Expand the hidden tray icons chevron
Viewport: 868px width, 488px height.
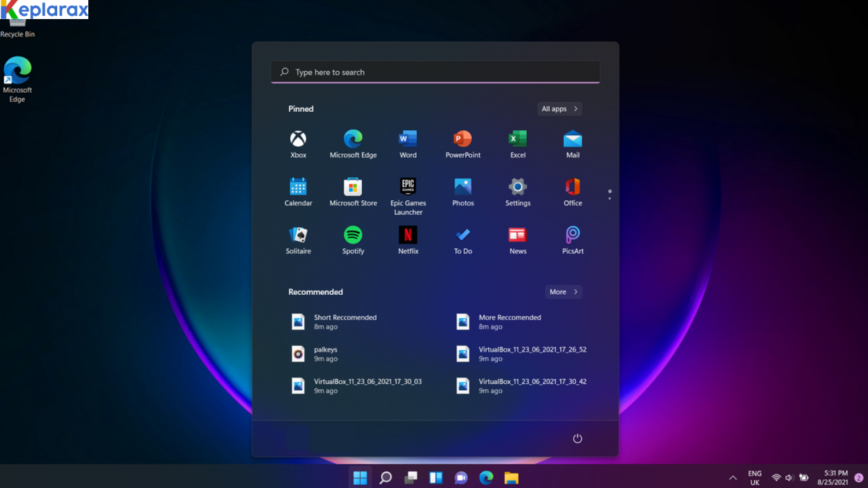click(x=733, y=478)
